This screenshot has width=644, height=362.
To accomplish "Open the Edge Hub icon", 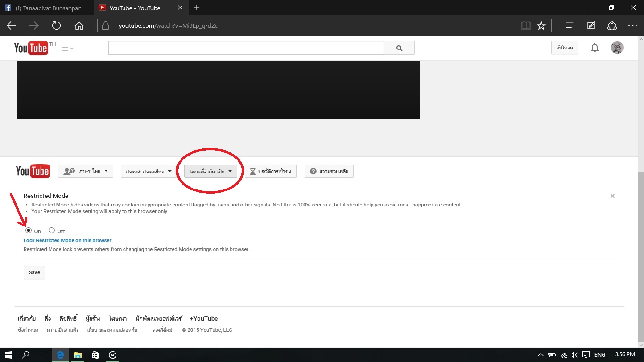I will point(570,26).
